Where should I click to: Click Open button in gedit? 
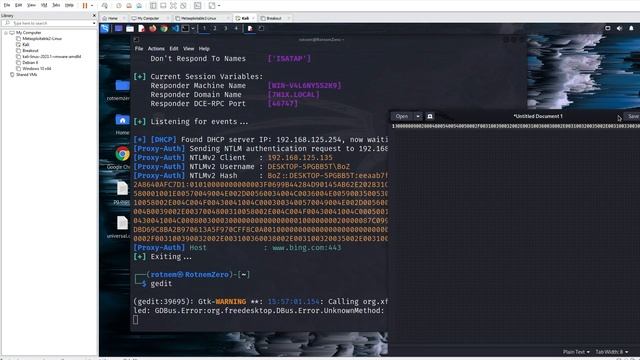(x=402, y=116)
